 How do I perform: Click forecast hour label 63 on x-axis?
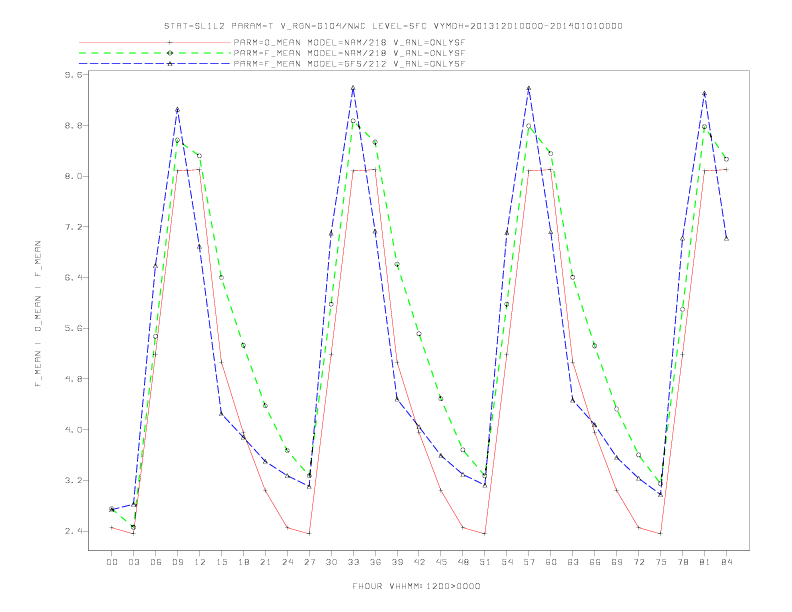pos(573,562)
